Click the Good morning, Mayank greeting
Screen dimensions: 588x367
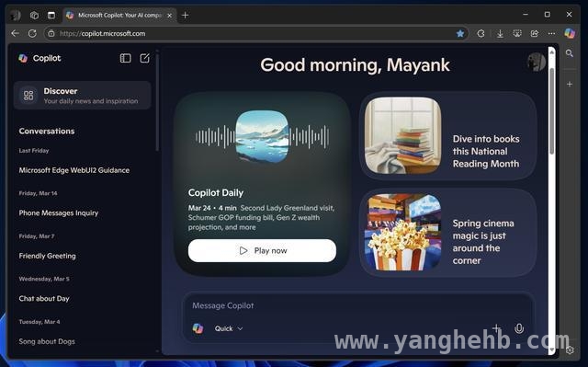355,65
